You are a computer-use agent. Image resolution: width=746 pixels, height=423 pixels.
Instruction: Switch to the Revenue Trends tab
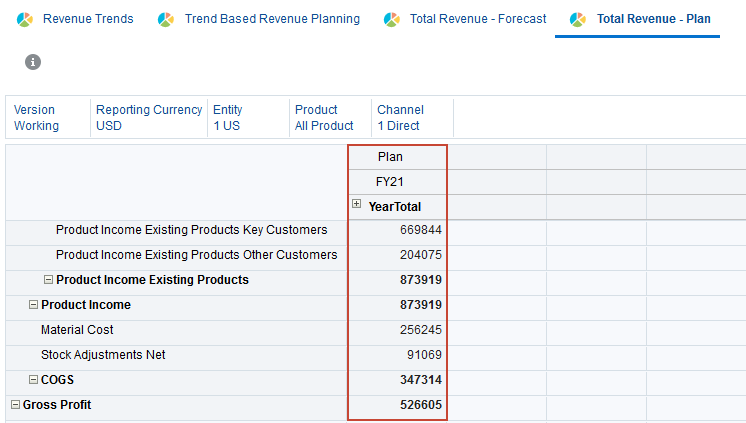(88, 19)
